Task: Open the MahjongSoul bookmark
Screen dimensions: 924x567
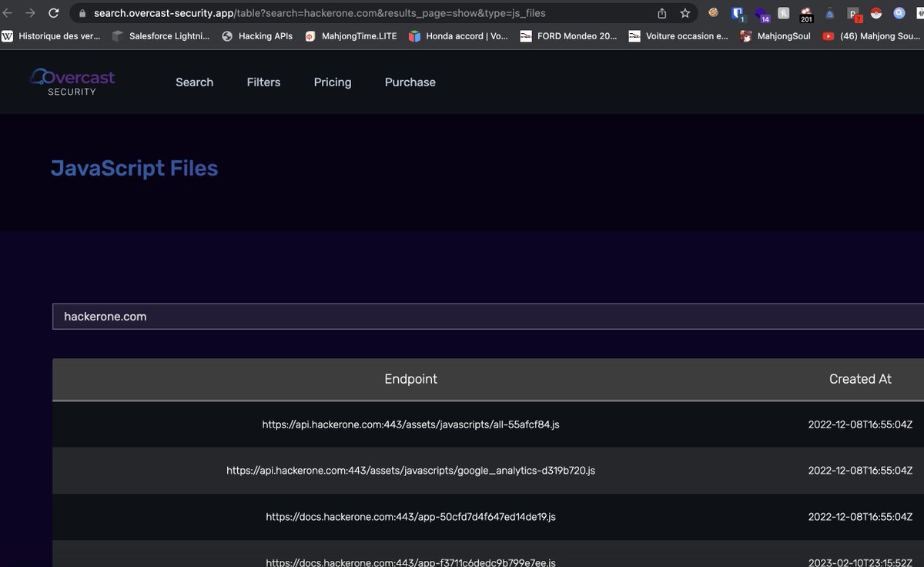Action: tap(775, 35)
